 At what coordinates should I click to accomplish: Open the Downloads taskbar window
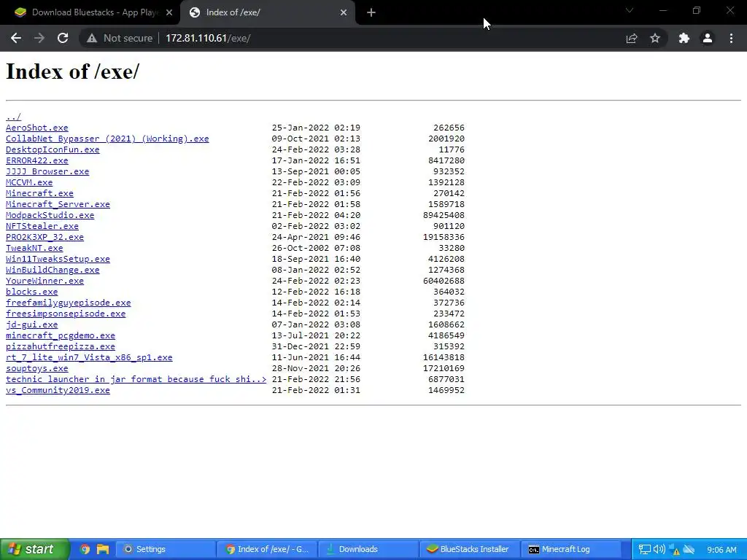coord(368,549)
